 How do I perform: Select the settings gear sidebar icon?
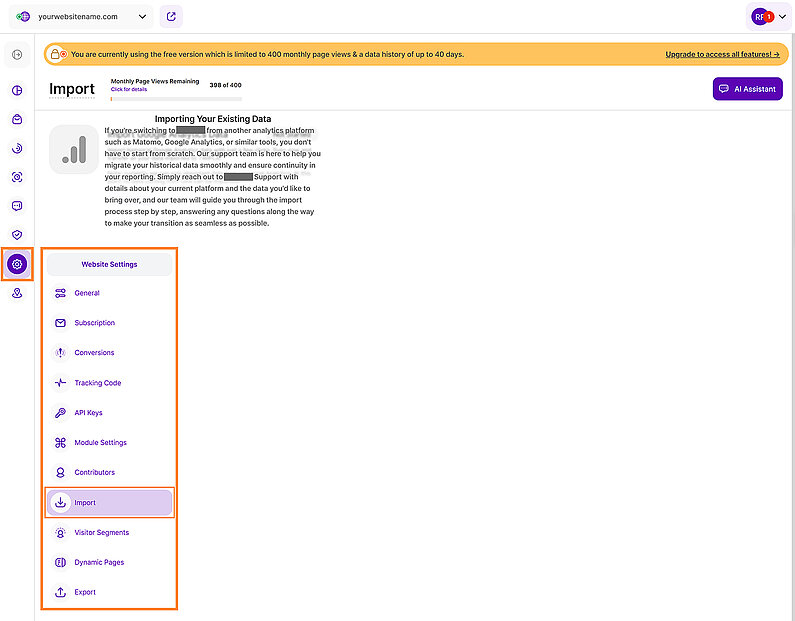pos(17,264)
